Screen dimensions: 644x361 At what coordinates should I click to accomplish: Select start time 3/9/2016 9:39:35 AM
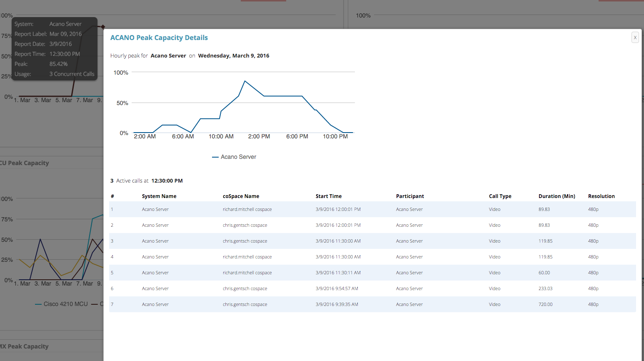tap(337, 304)
